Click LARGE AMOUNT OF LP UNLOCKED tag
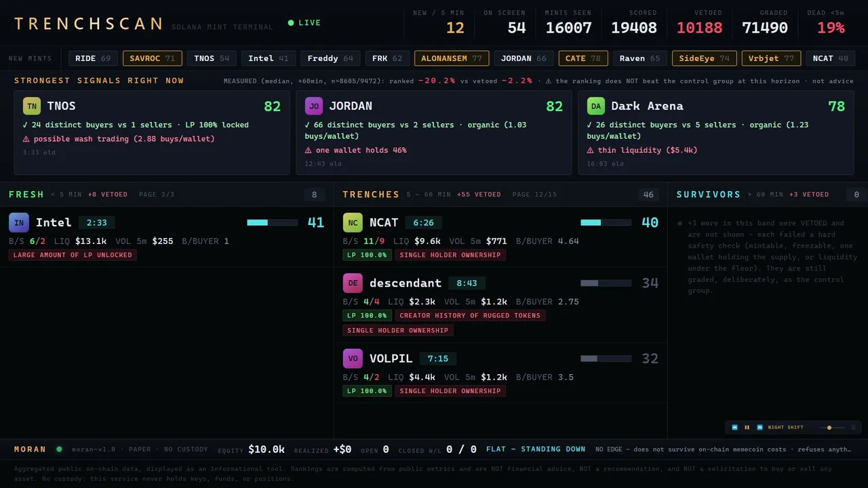The image size is (868, 488). [73, 255]
